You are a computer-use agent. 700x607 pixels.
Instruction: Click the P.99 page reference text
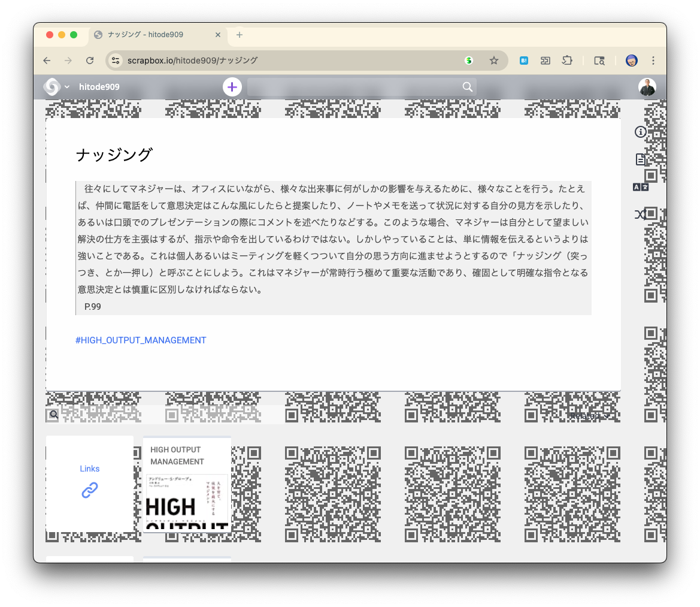point(92,306)
